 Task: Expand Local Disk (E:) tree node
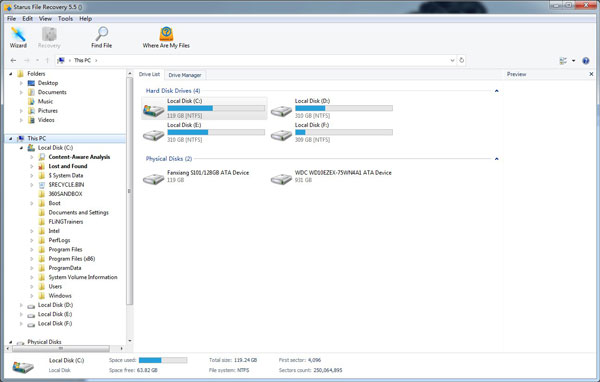21,314
